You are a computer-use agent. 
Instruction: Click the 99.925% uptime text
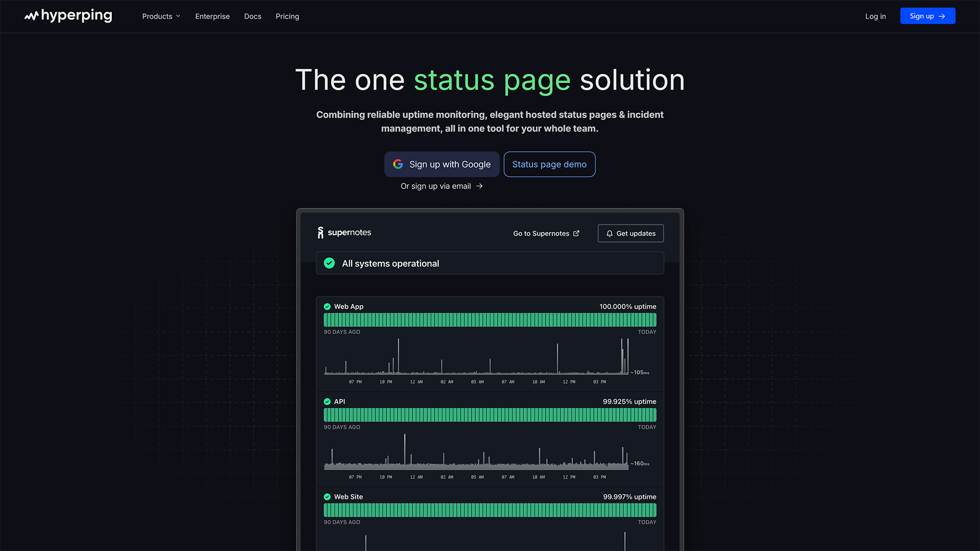(629, 402)
